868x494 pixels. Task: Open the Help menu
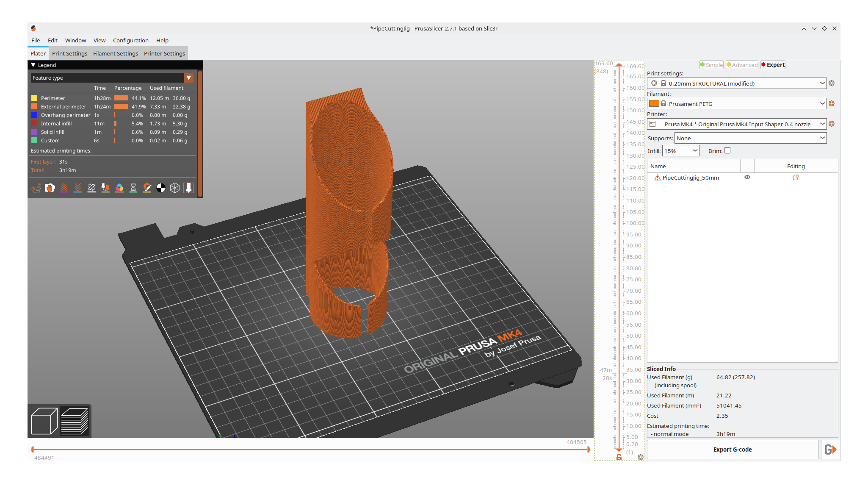point(162,41)
